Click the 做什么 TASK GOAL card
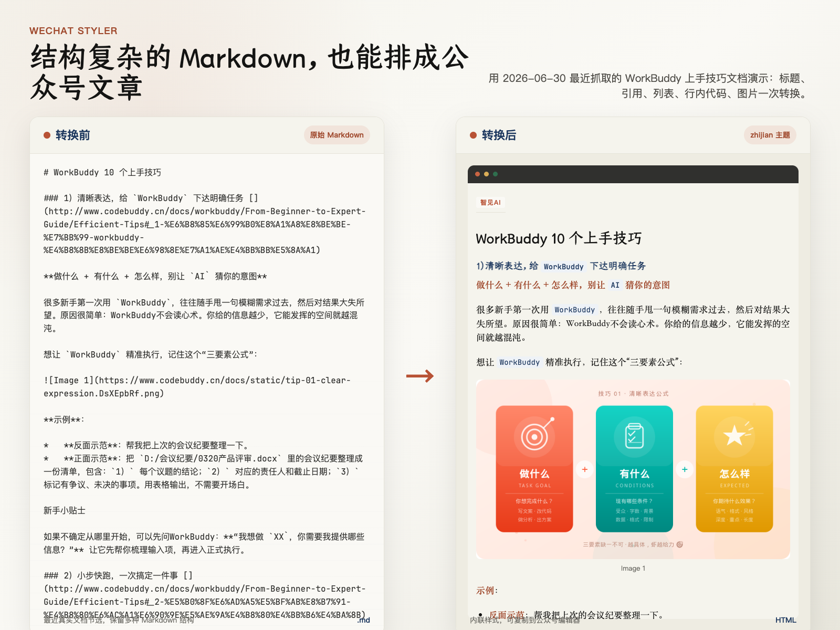The width and height of the screenshot is (840, 630). [x=534, y=469]
